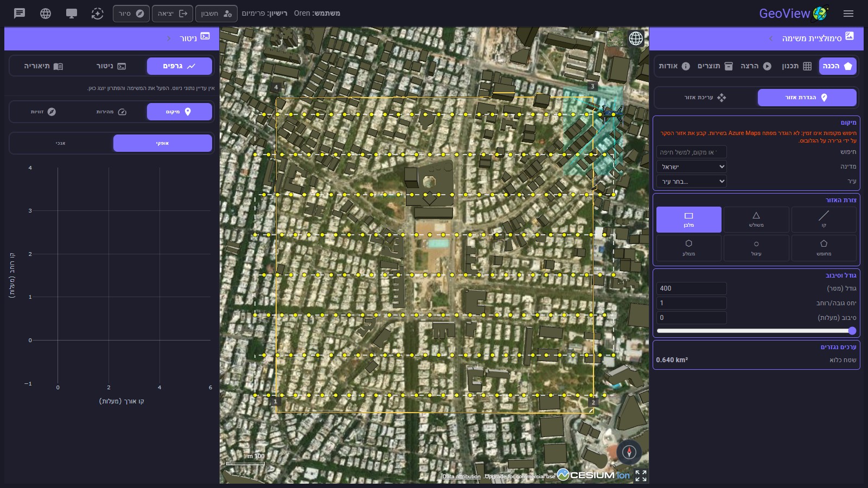Adjust the rotation slider handle
The width and height of the screenshot is (868, 488).
tap(852, 331)
